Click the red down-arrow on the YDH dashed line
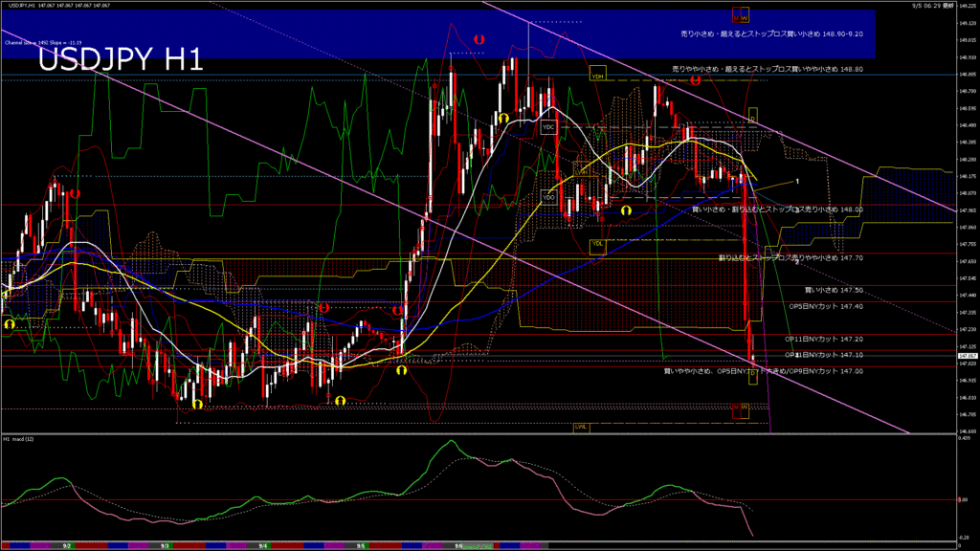Screen dimensions: 980x551 [695, 80]
